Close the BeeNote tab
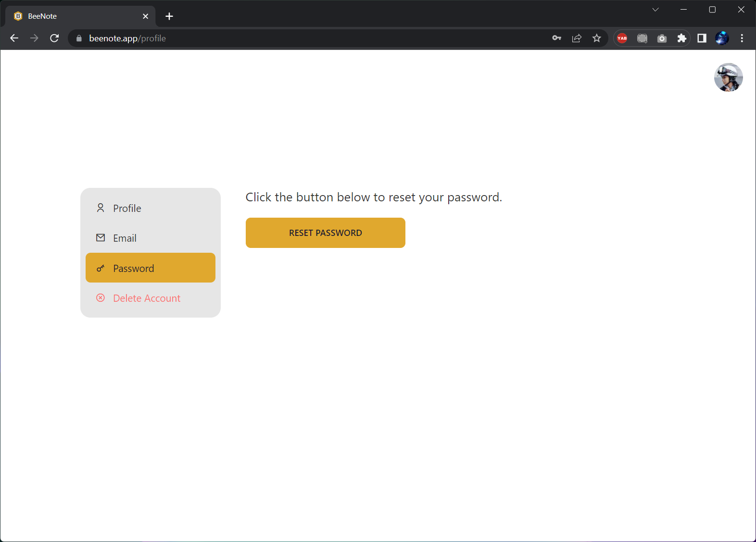Screen dimensions: 756x542 pos(146,16)
